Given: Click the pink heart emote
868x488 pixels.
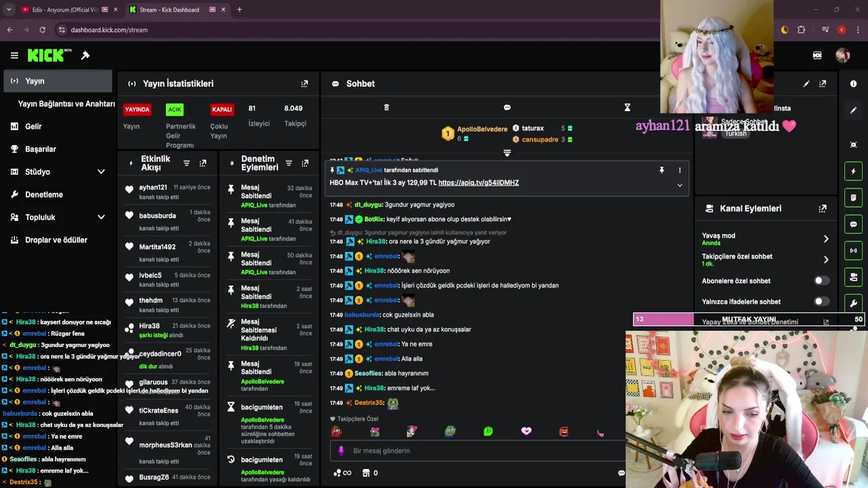Looking at the screenshot, I should [x=526, y=431].
